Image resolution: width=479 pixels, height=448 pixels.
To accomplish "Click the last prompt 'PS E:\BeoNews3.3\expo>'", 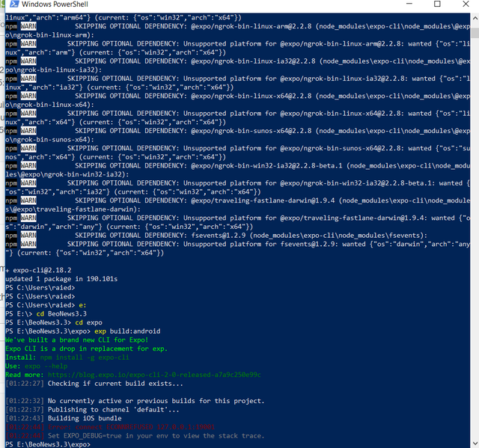I will pos(48,444).
